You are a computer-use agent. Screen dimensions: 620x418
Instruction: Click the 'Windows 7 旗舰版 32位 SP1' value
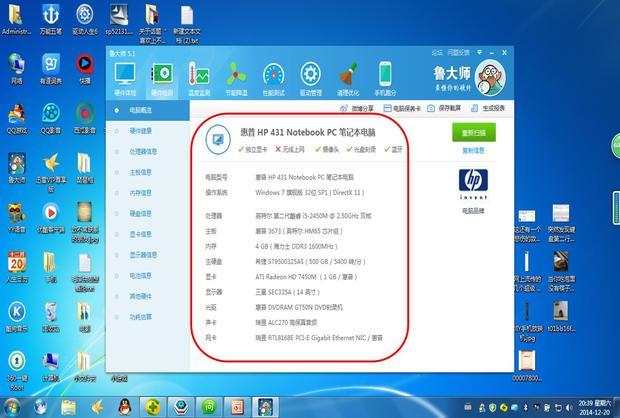(310, 193)
